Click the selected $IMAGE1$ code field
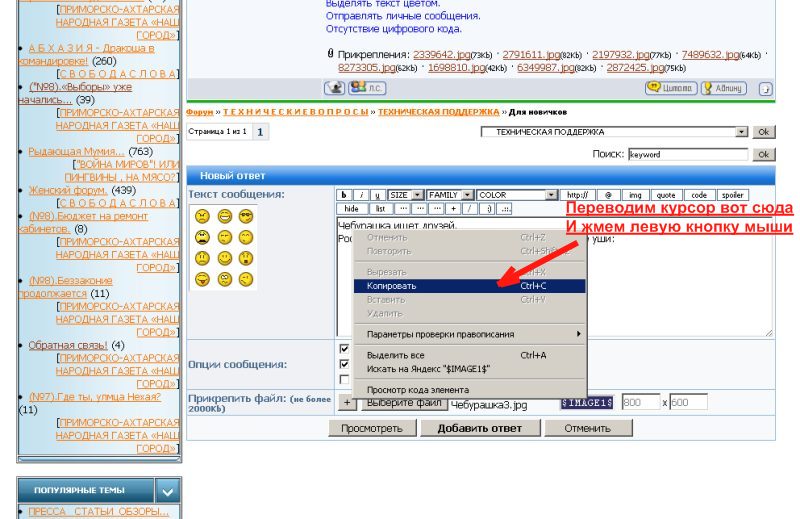800x519 pixels. pos(587,403)
